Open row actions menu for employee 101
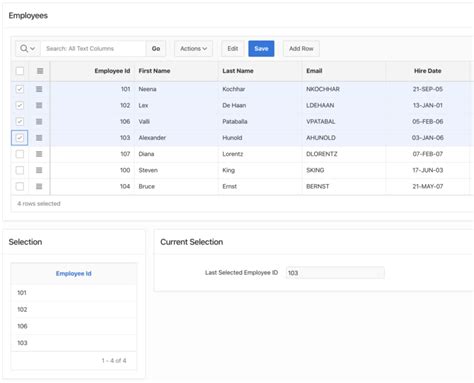The width and height of the screenshot is (474, 383). (39, 89)
